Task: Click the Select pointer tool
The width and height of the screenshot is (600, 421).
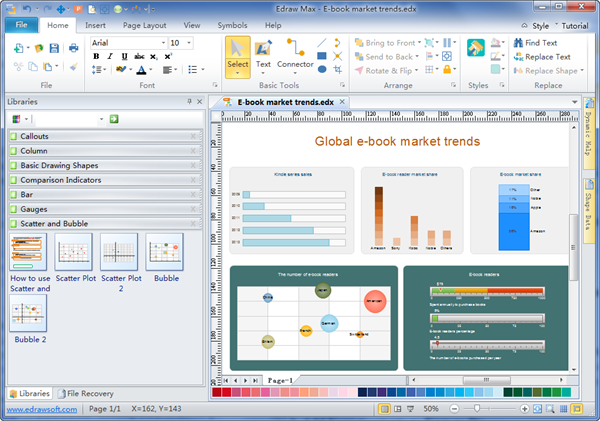Action: coord(237,54)
